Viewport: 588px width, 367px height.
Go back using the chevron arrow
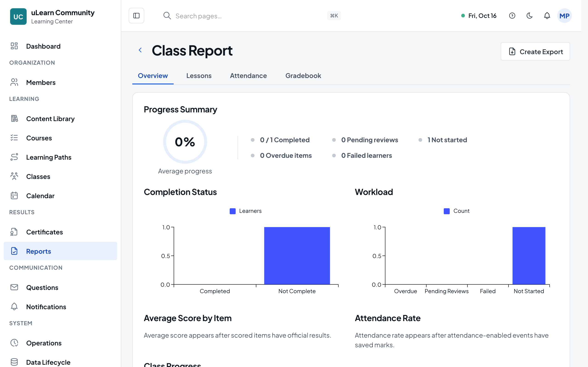[140, 50]
